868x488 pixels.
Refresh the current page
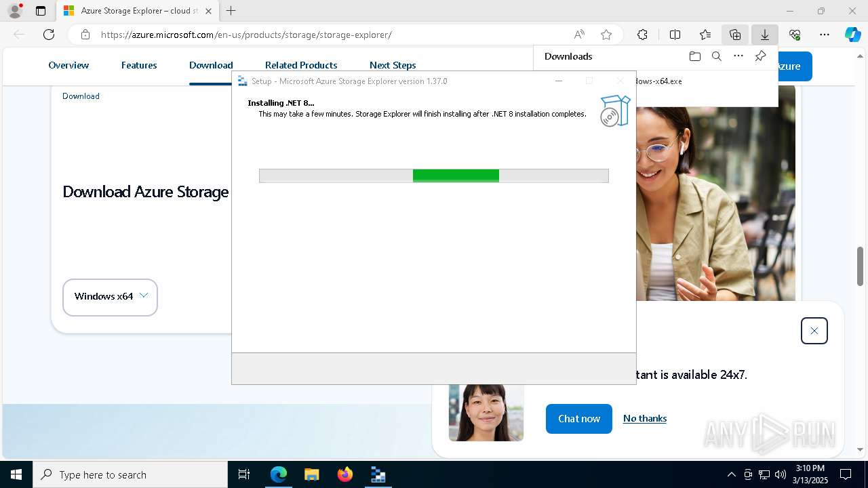coord(49,35)
